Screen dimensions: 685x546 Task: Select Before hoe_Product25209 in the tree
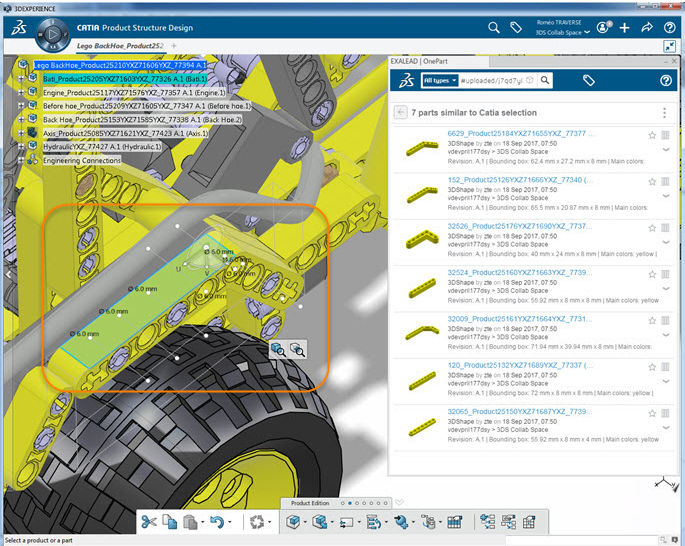147,106
